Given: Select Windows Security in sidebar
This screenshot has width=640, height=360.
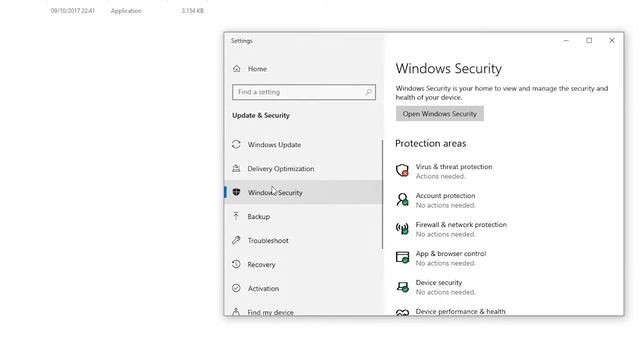Looking at the screenshot, I should pos(303,192).
